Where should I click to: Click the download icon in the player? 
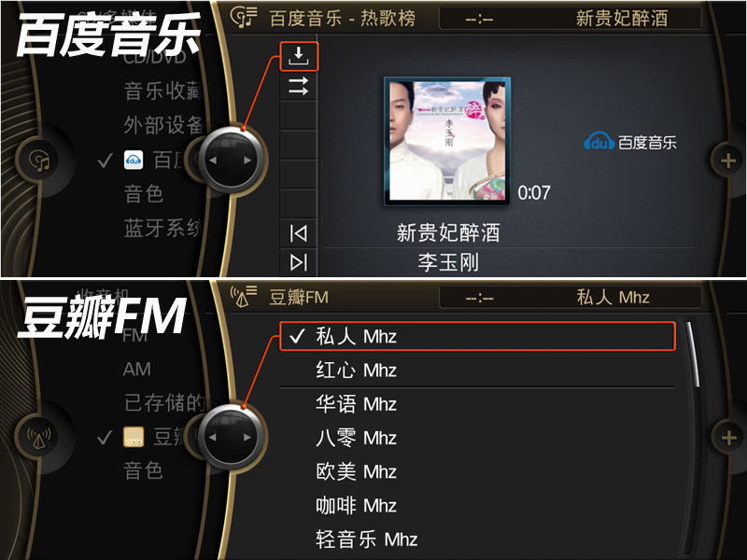coord(298,56)
